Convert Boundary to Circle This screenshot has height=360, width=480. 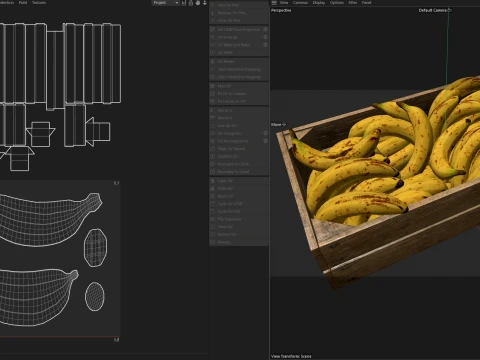tap(239, 164)
